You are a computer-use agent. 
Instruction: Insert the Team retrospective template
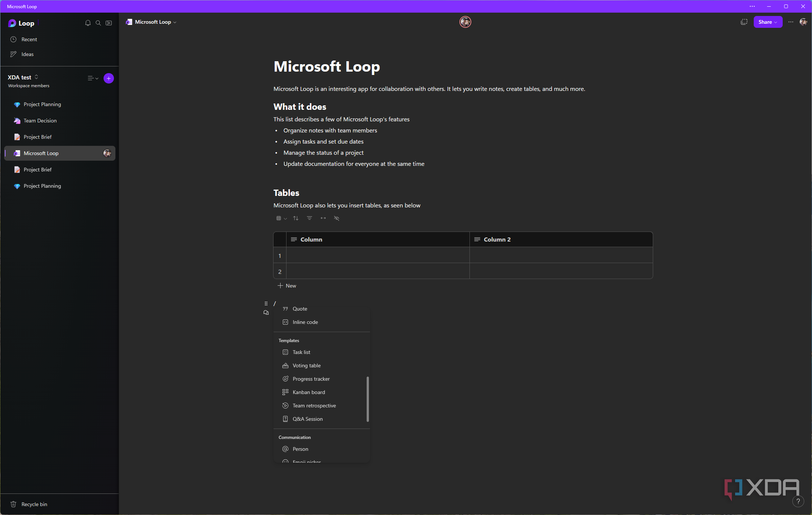(x=321, y=406)
